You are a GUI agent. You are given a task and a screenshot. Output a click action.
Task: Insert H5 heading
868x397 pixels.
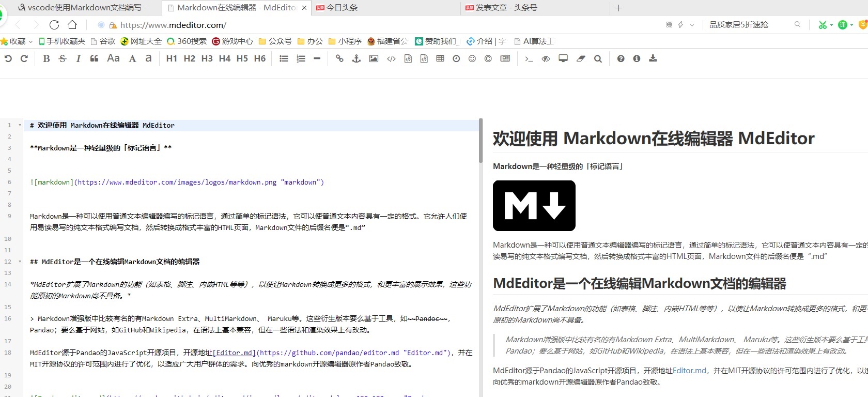[x=242, y=59]
